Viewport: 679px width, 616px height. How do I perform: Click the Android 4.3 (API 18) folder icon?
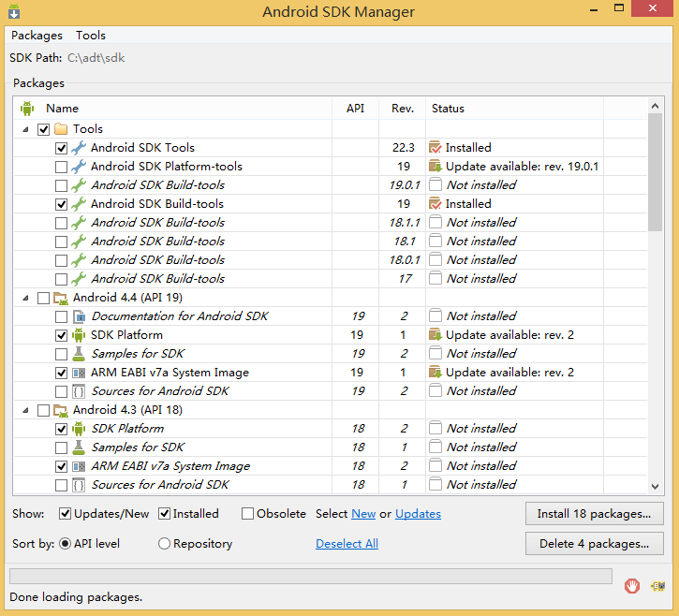pos(61,410)
